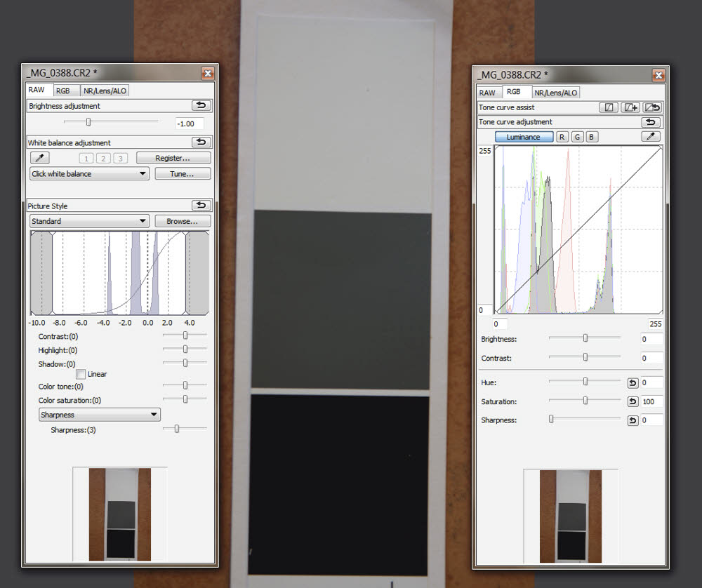Click the Register... button
The height and width of the screenshot is (588, 702).
pyautogui.click(x=173, y=159)
